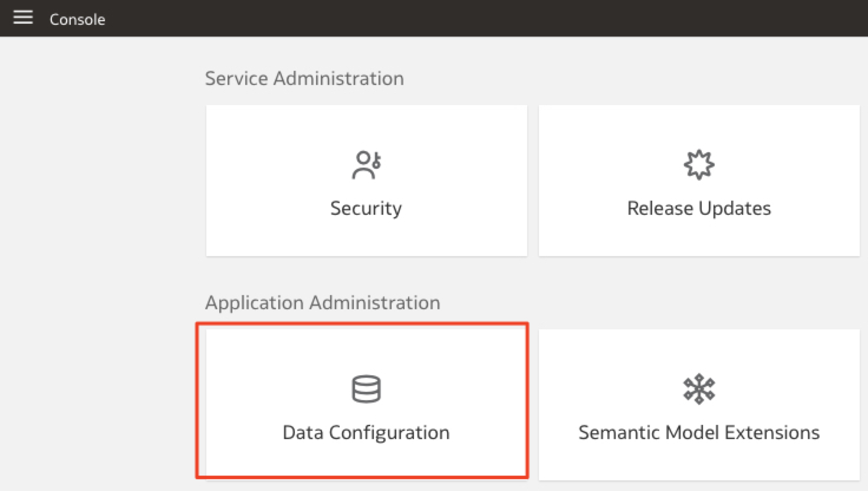
Task: Click empty space above the Release Updates icon
Action: [x=699, y=127]
